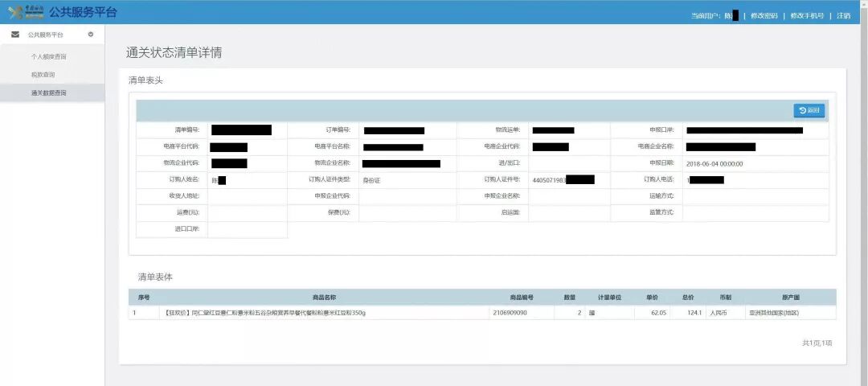Click the 修改手机号 link
This screenshot has width=868, height=386.
pyautogui.click(x=807, y=15)
